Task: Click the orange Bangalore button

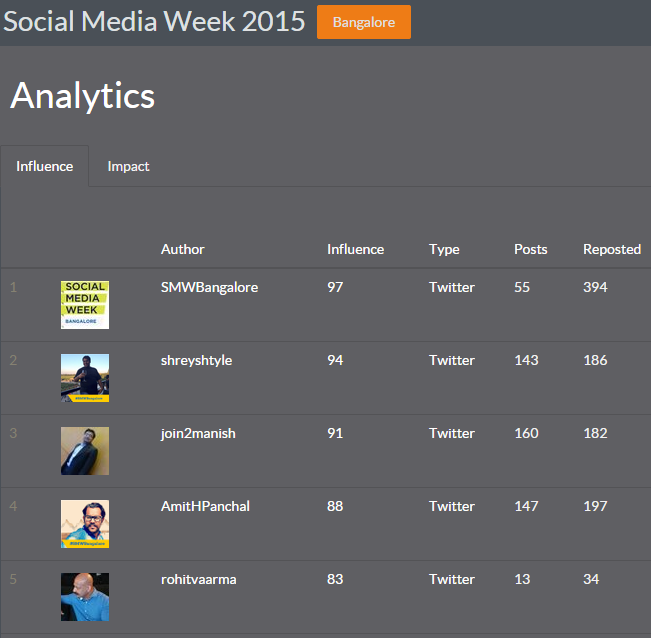Action: pyautogui.click(x=364, y=22)
